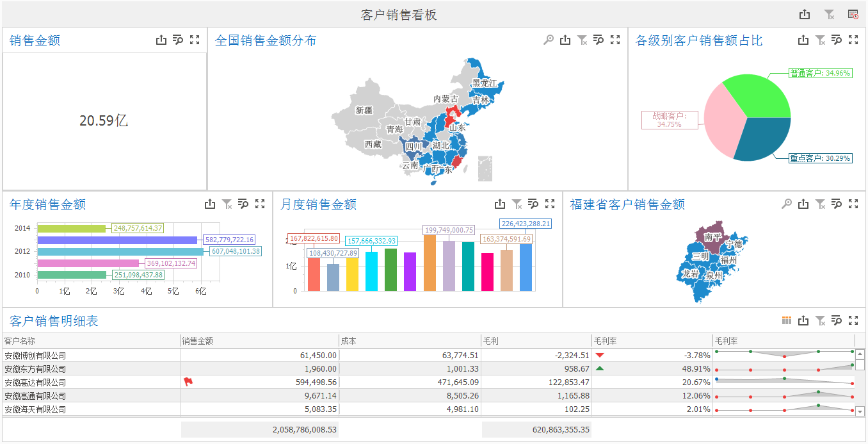Screen dimensions: 868x444
Task: Expand 月度销售金额 panel to fullscreen
Action: point(550,204)
